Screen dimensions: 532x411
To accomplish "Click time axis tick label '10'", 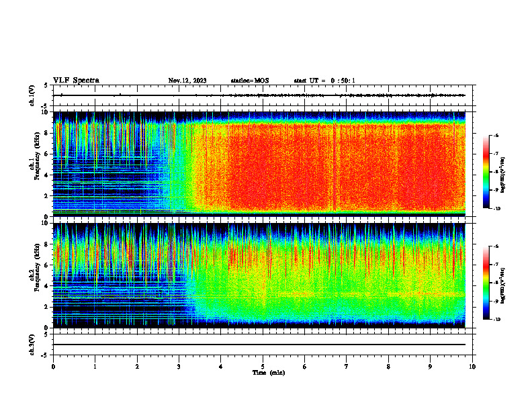I will pyautogui.click(x=472, y=367).
